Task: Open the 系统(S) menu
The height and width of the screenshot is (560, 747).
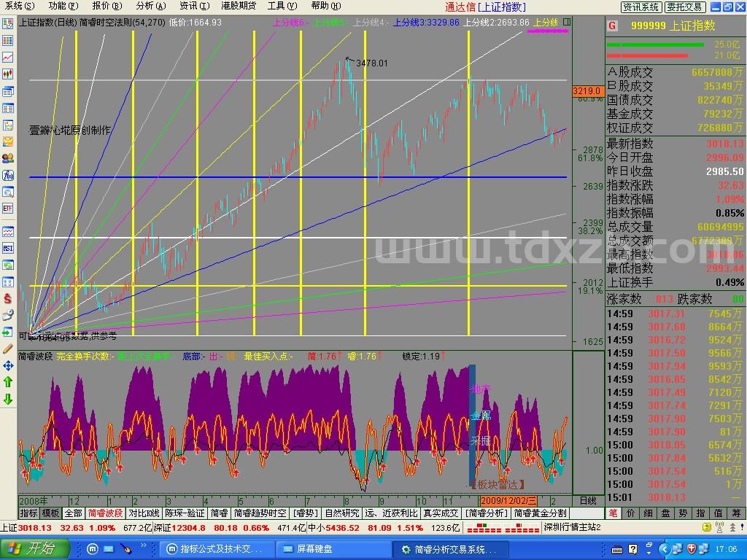Action: tap(20, 6)
